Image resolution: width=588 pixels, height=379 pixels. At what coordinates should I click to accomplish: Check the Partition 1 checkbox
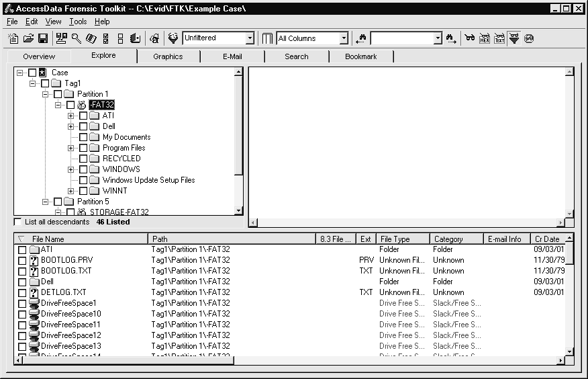tap(58, 94)
